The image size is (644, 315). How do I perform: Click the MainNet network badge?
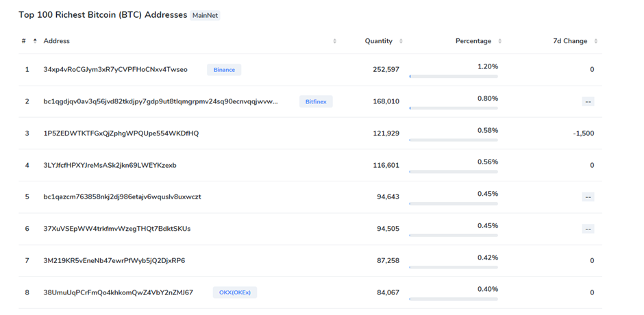coord(205,16)
